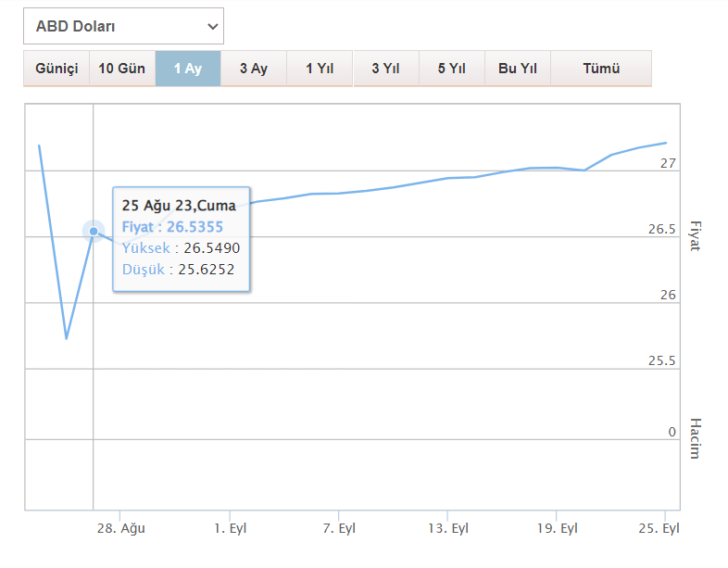Open the ABD Doları currency dropdown

[x=123, y=26]
